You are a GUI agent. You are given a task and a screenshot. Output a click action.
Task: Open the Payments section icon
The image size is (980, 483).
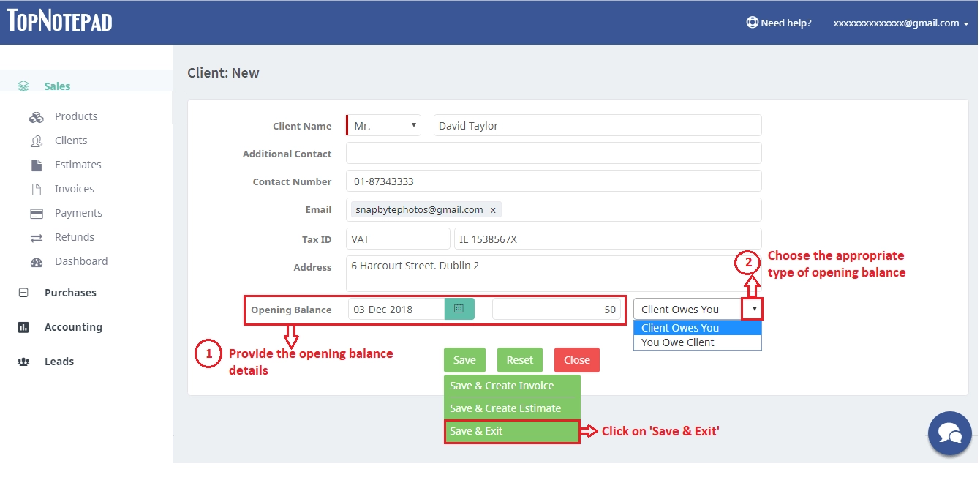pos(37,213)
